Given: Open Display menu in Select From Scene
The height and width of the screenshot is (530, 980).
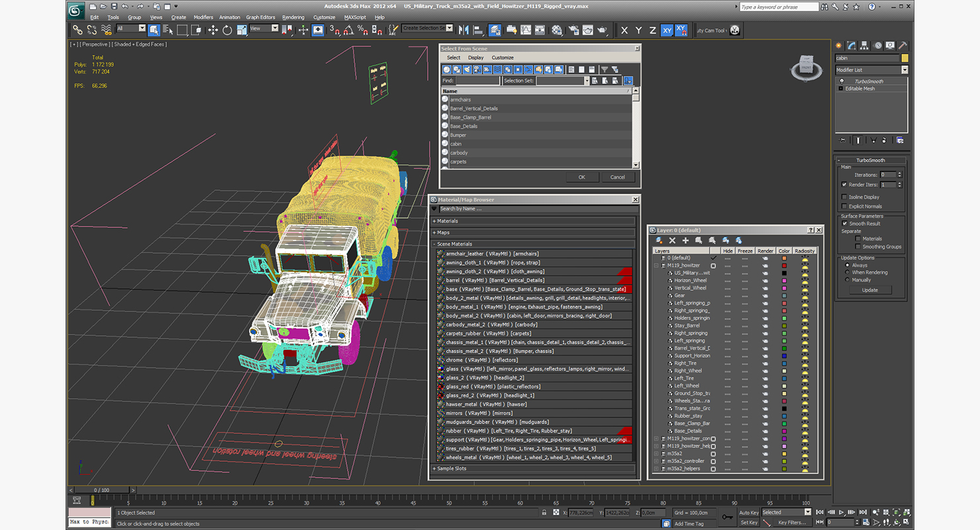Looking at the screenshot, I should point(475,58).
